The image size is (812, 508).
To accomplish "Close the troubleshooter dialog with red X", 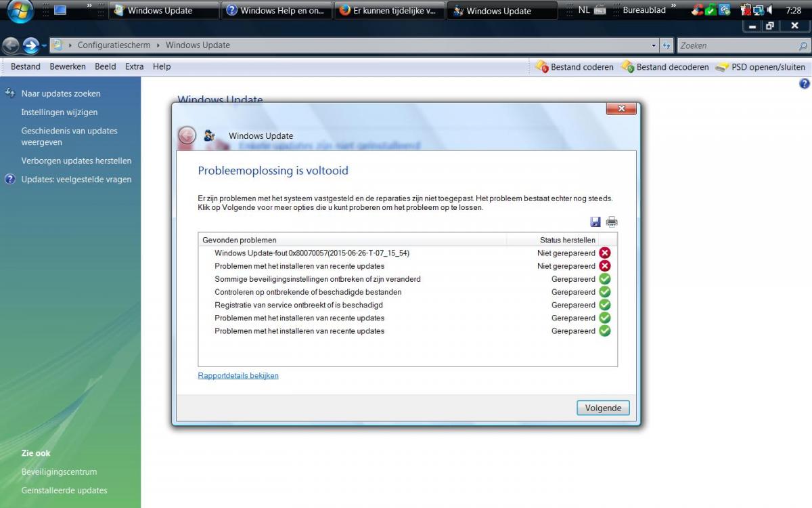I will (621, 108).
